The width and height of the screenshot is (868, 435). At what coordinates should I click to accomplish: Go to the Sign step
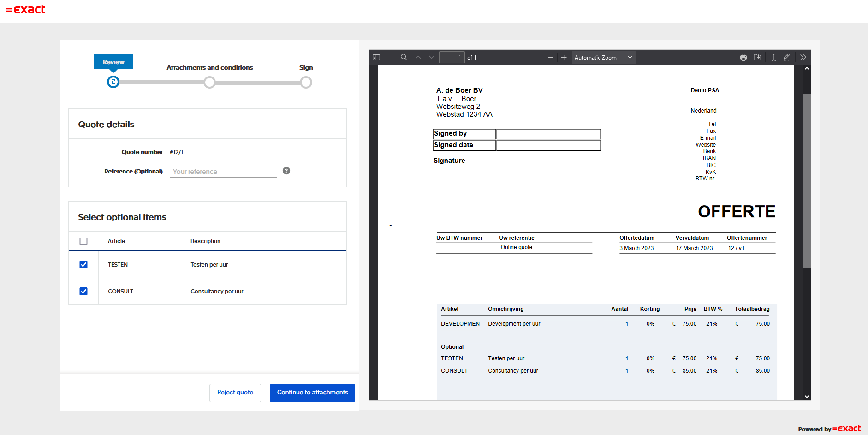point(306,82)
